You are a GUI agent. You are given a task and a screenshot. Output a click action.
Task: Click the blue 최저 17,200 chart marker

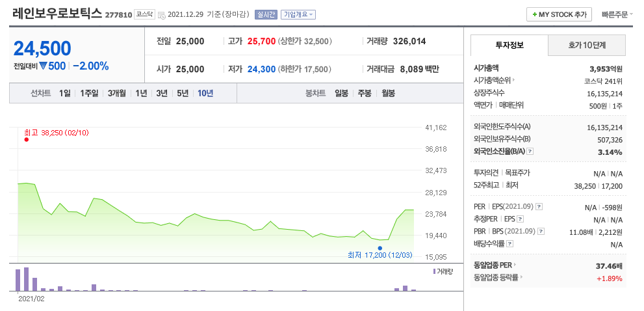pyautogui.click(x=380, y=248)
